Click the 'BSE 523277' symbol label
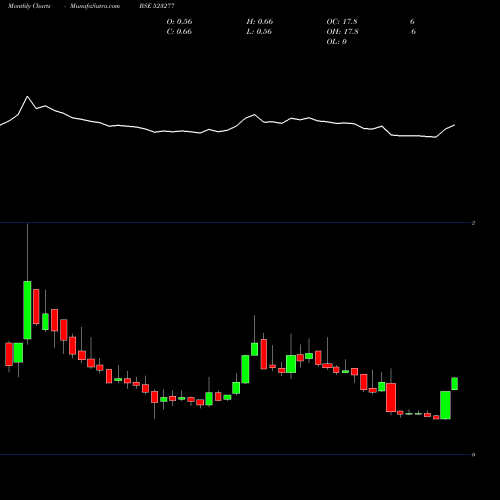The height and width of the screenshot is (500, 500). (157, 6)
